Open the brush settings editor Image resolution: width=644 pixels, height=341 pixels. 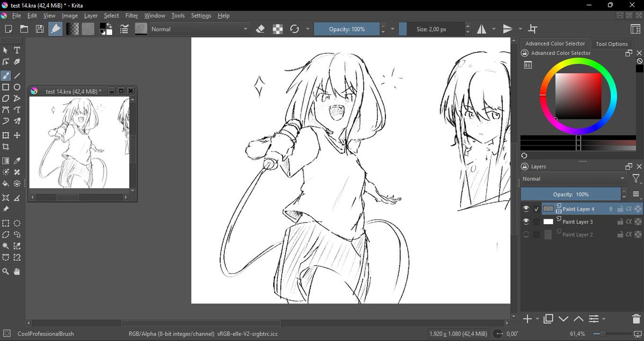[124, 29]
